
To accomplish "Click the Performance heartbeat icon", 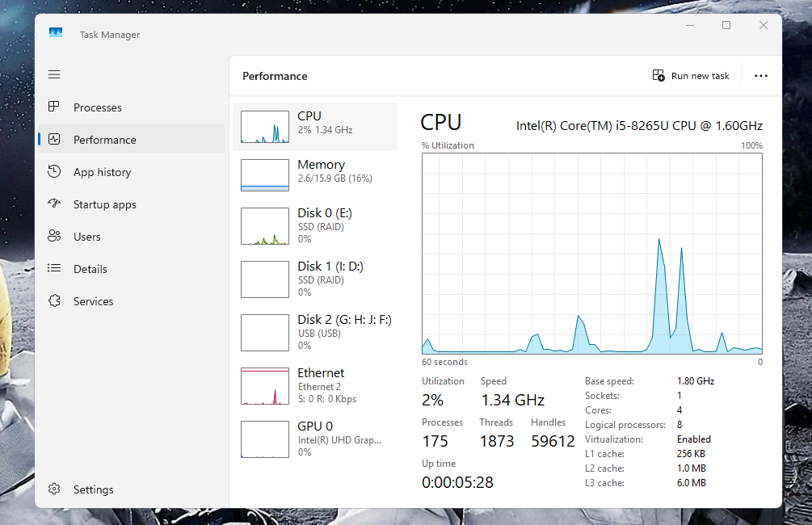I will 54,139.
